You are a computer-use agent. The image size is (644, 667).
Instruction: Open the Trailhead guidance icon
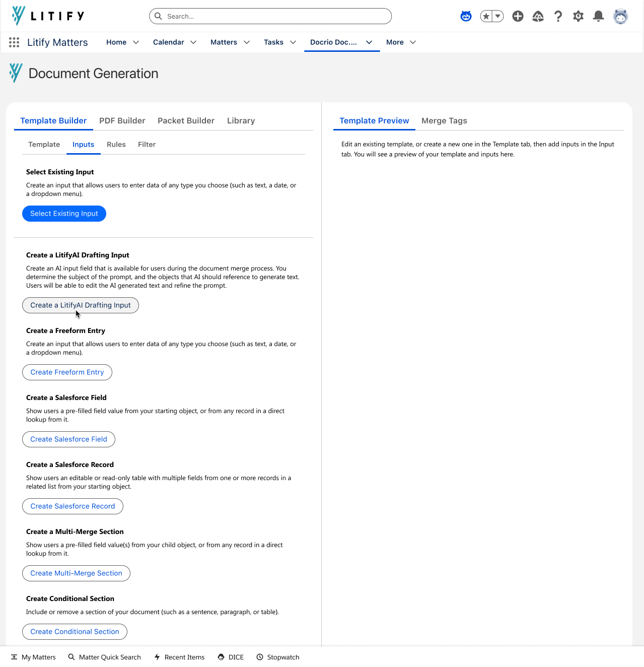pos(538,16)
